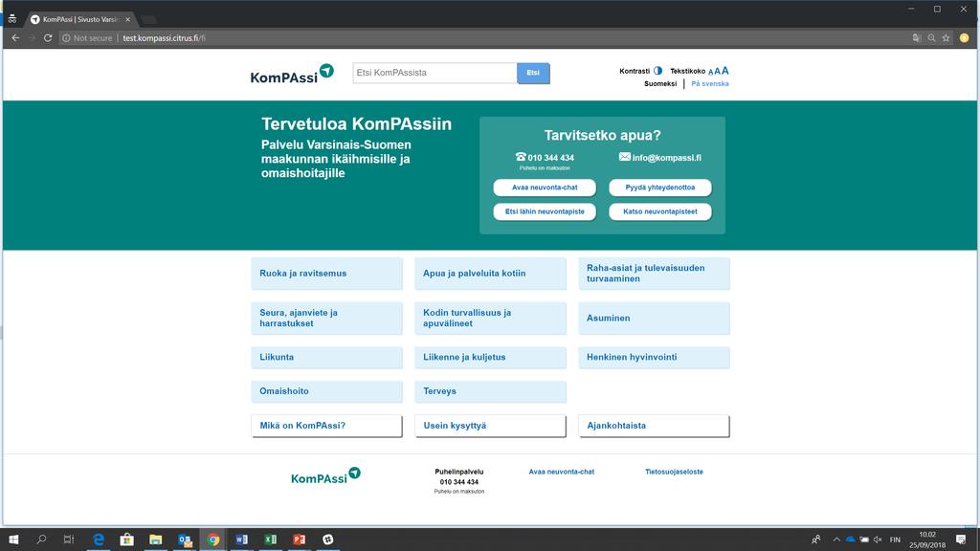Open Mikä on KomPAssi? page
Viewport: 980px width, 551px height.
(327, 426)
